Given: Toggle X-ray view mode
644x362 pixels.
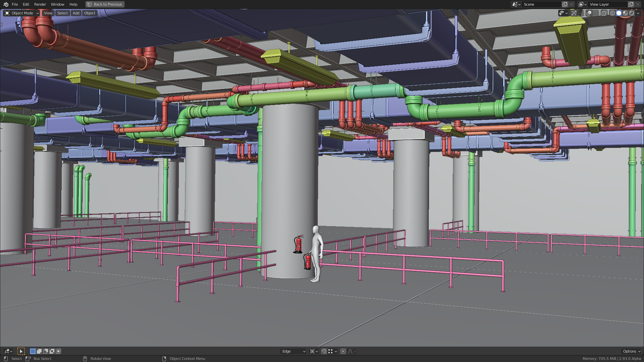Looking at the screenshot, I should coord(604,13).
